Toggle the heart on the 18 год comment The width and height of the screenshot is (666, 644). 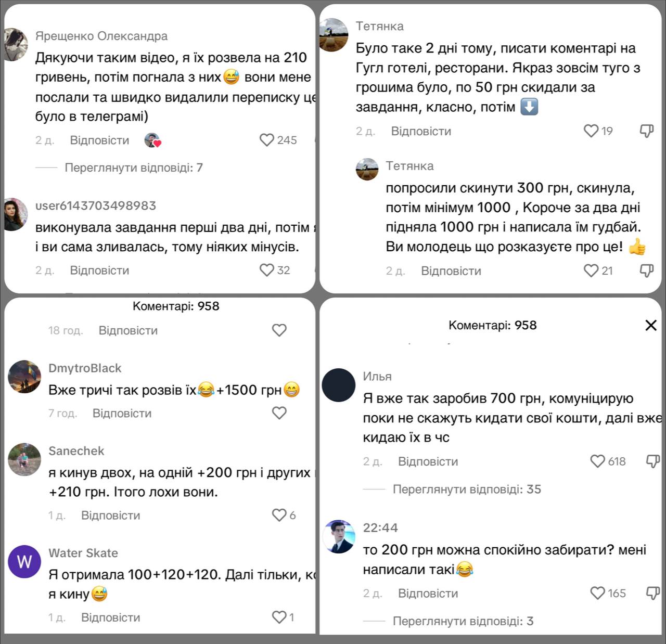[279, 330]
